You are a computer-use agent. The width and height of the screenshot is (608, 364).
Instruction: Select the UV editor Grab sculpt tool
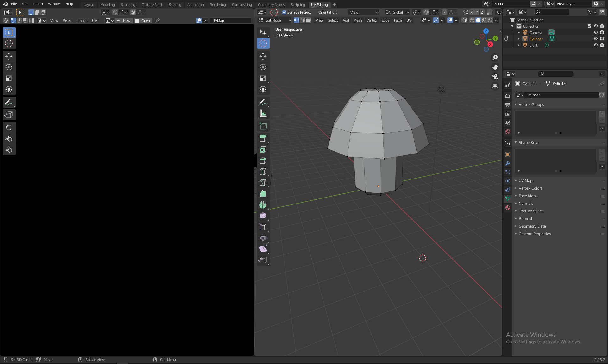pos(9,127)
